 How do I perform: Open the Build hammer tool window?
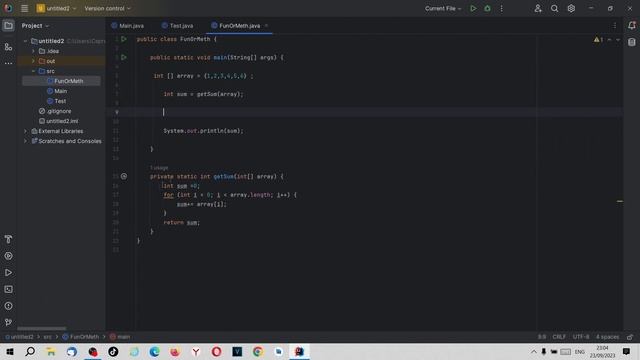tap(8, 239)
